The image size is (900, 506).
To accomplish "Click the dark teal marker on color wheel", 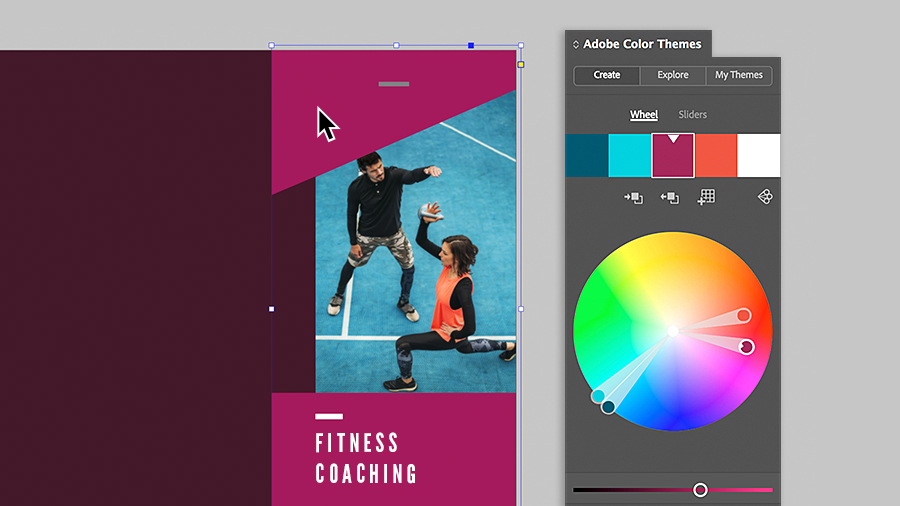I will point(608,407).
